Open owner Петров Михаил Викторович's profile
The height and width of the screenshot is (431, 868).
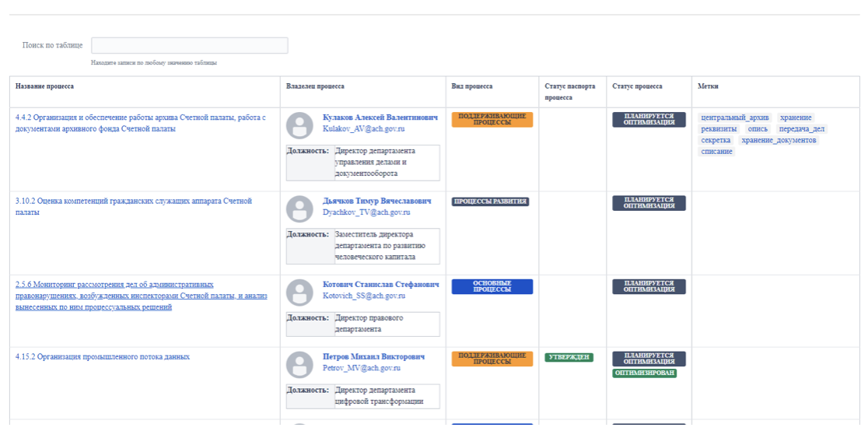point(373,356)
